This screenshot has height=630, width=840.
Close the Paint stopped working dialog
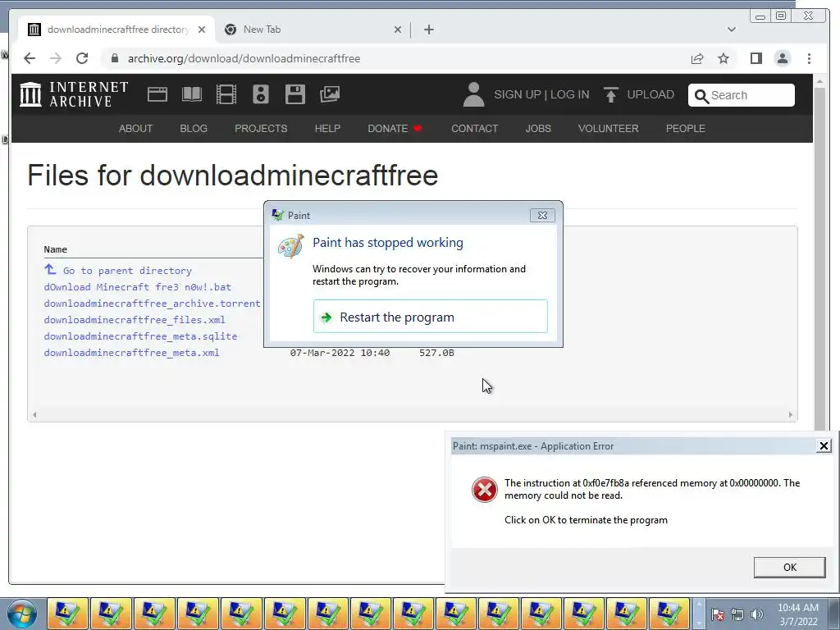coord(542,216)
